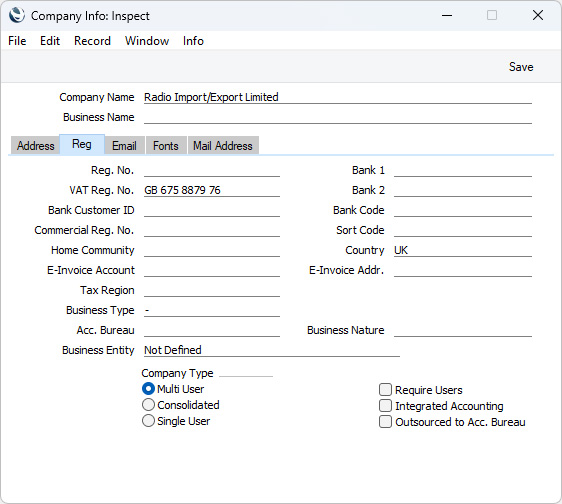
Task: Open the Fonts tab
Action: pos(166,146)
